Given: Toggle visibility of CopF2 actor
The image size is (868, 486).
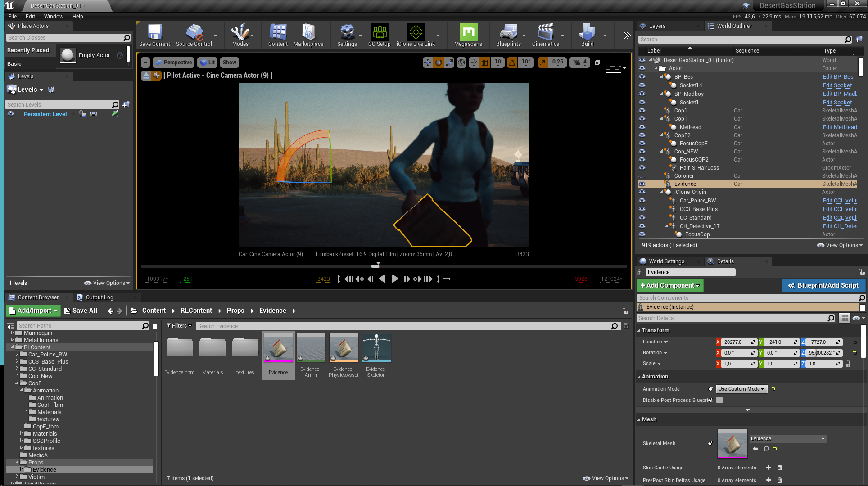Looking at the screenshot, I should 642,135.
